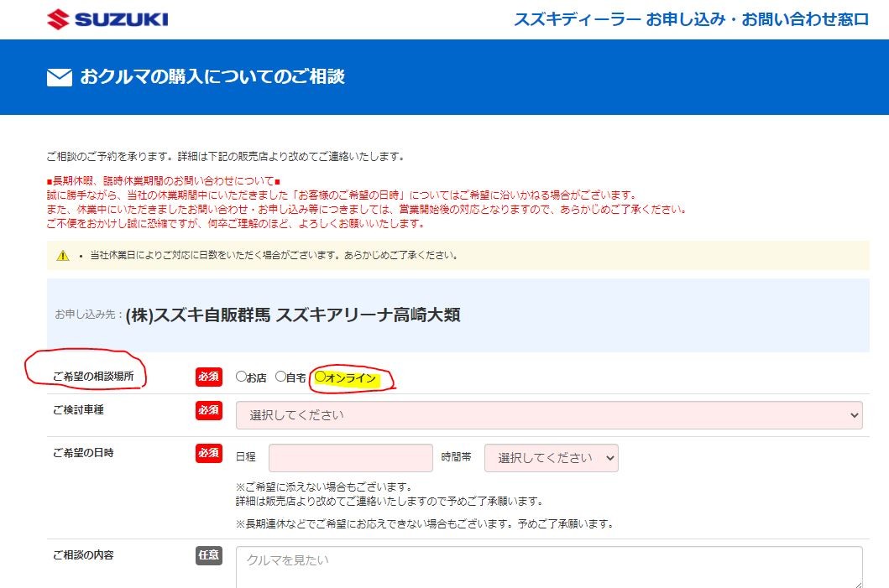Viewport: 889px width, 588px height.
Task: Click the gray 任意 badge
Action: tap(209, 555)
